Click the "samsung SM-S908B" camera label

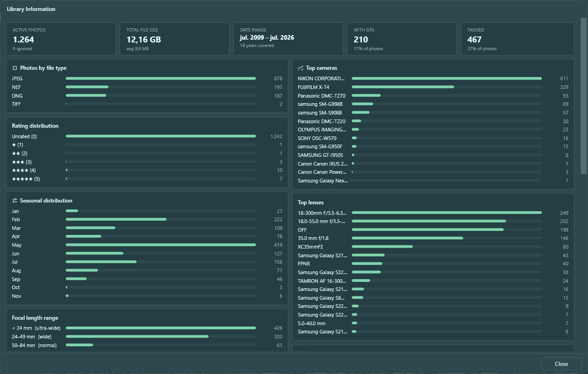pyautogui.click(x=320, y=113)
